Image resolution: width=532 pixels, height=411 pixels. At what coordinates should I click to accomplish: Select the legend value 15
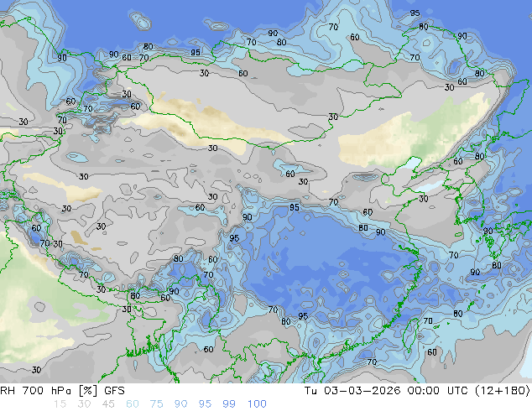[x=60, y=404]
